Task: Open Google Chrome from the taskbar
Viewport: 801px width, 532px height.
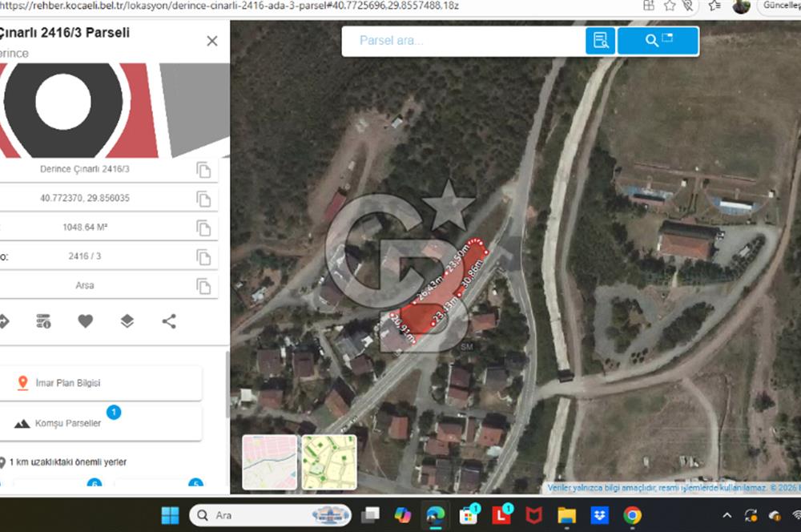Action: click(x=632, y=515)
